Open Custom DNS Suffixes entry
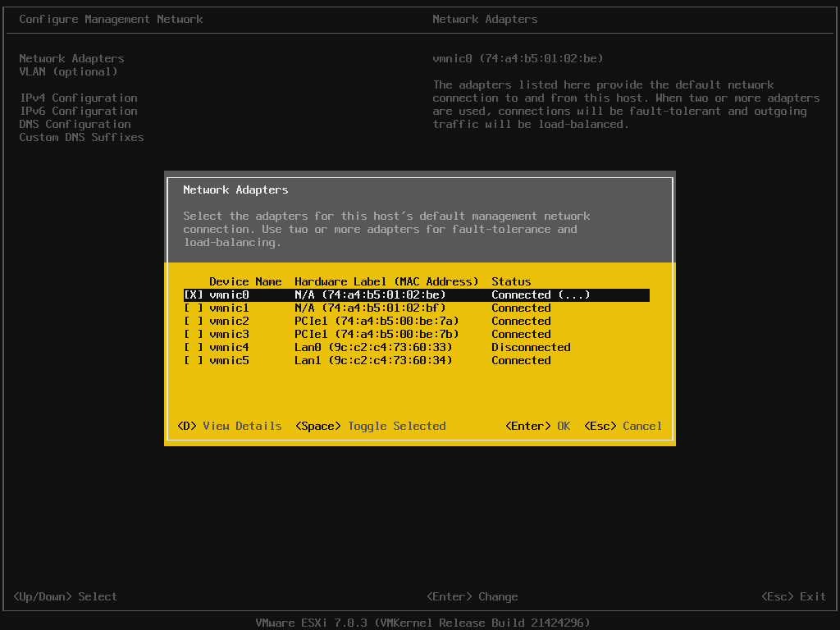Screen dimensions: 840x630 coord(81,137)
